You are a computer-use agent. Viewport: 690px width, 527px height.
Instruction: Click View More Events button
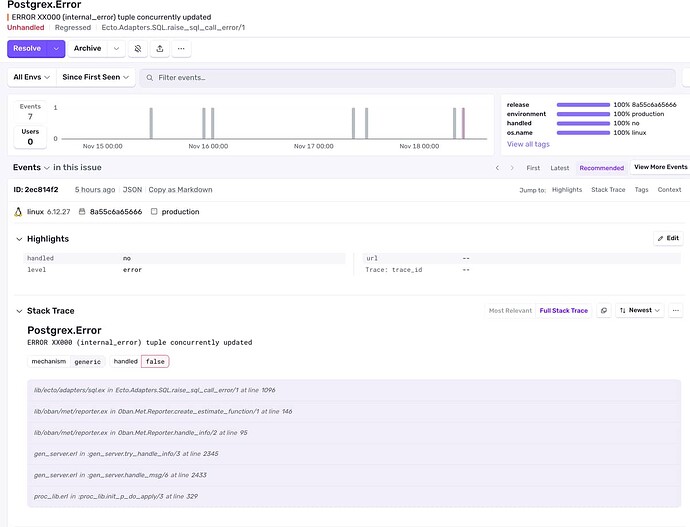tap(660, 167)
